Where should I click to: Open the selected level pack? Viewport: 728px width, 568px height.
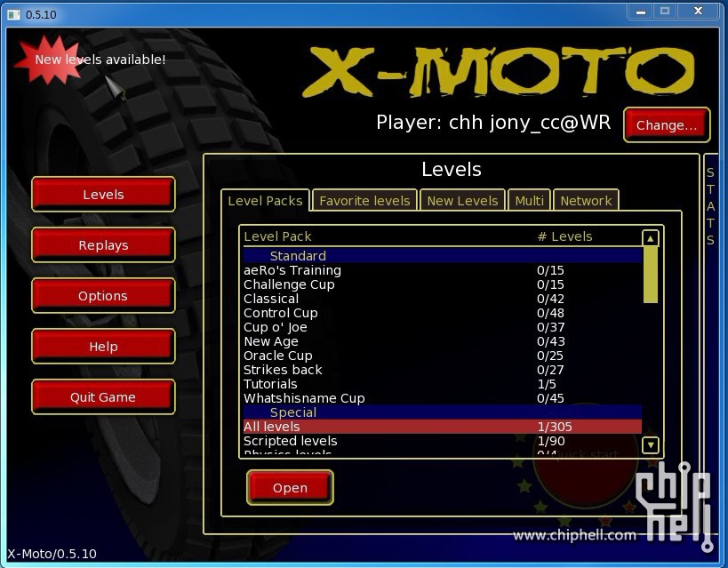(290, 488)
